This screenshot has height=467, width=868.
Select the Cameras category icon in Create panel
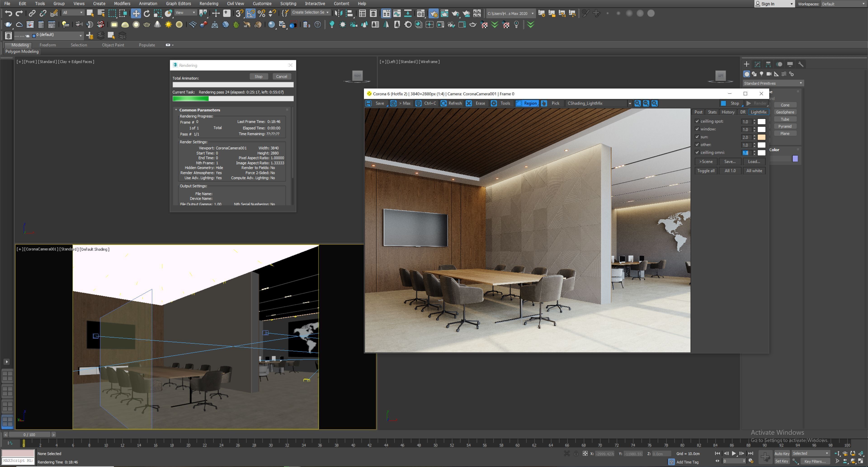point(769,74)
